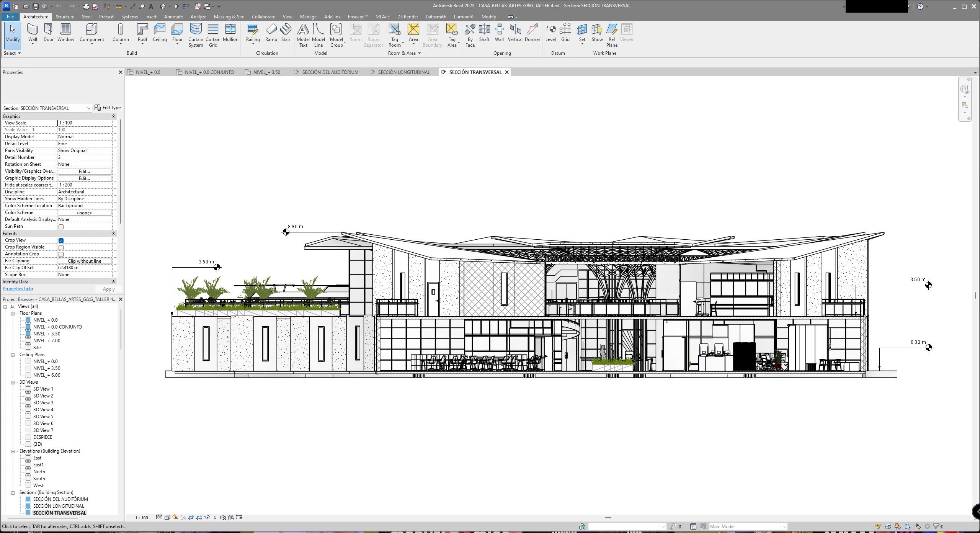The height and width of the screenshot is (533, 980).
Task: Collapse the Ceiling Plans tree node
Action: click(13, 355)
